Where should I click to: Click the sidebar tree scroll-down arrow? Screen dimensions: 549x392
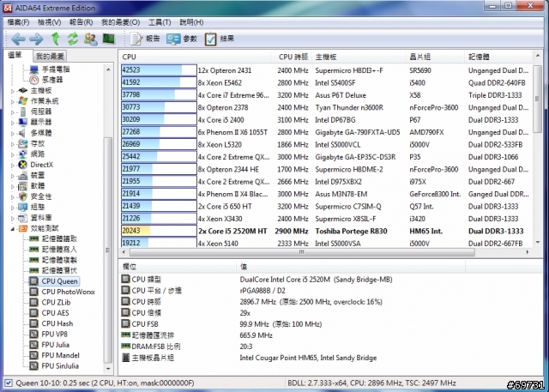pos(108,369)
